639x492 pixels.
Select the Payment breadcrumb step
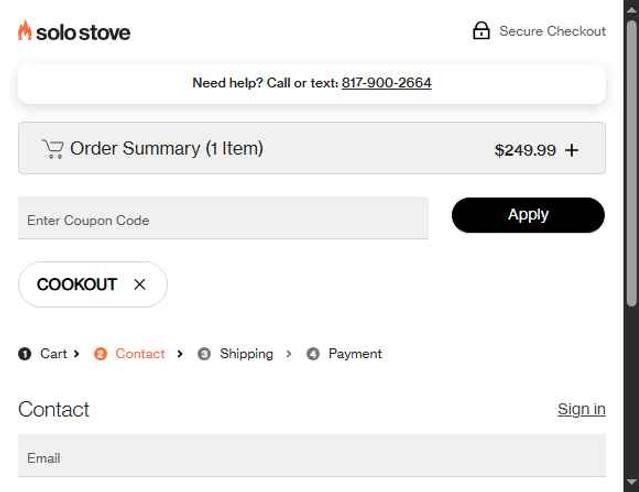point(355,354)
